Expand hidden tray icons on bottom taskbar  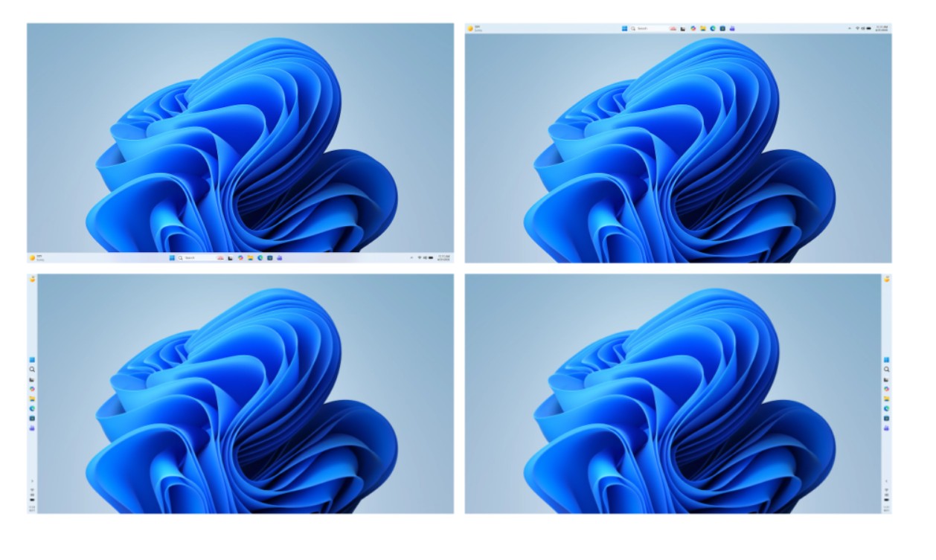click(x=411, y=257)
